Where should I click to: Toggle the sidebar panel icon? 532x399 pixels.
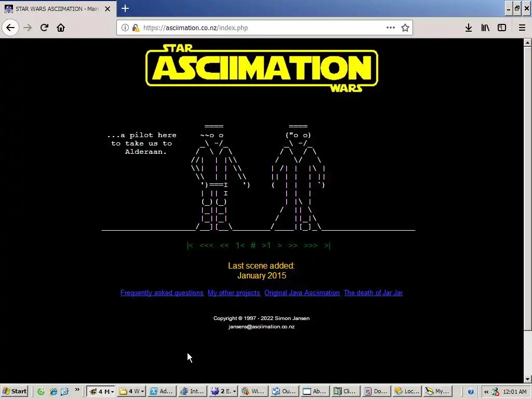coord(502,28)
